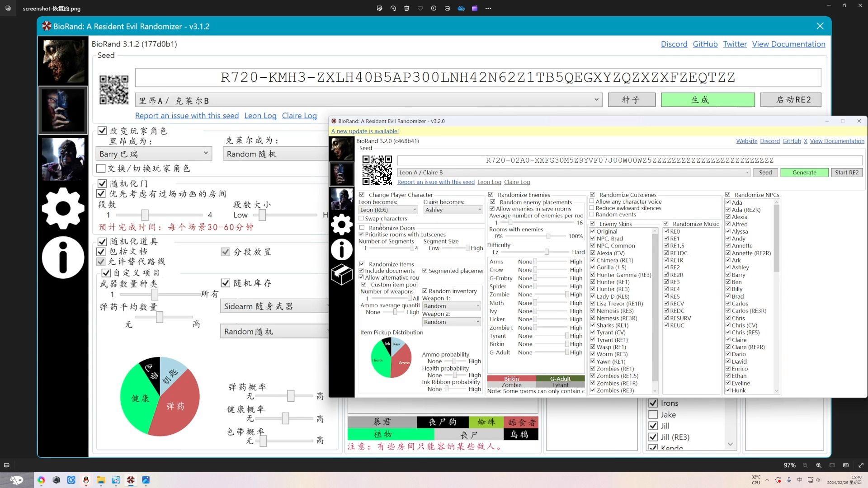The image size is (868, 488).
Task: Open 'Claire becomes' dropdown showing Ashley
Action: (453, 210)
